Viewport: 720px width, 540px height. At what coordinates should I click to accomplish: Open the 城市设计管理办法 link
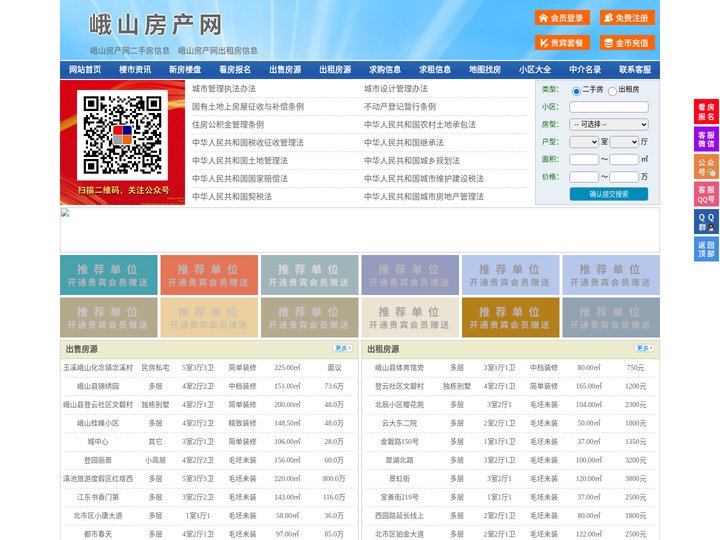[x=396, y=89]
